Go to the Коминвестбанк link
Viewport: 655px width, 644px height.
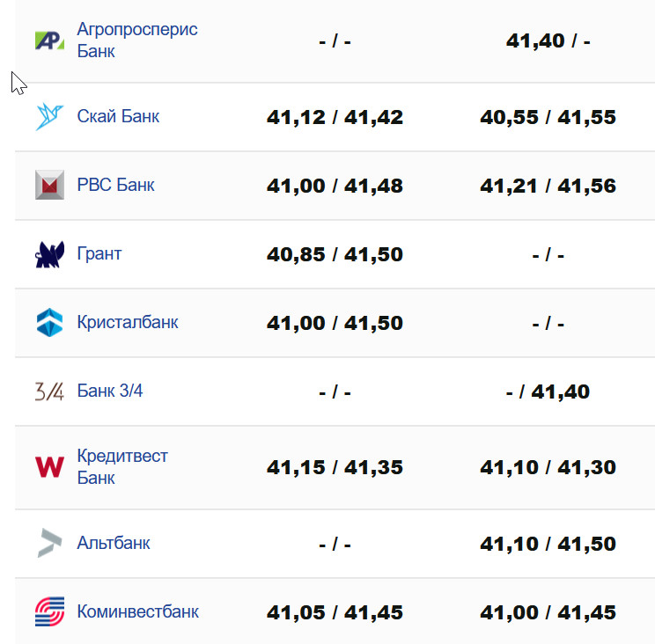tap(138, 611)
